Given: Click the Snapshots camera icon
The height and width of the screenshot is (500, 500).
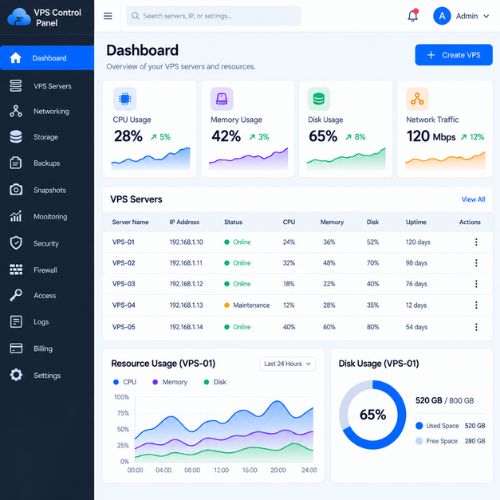Looking at the screenshot, I should click(16, 190).
